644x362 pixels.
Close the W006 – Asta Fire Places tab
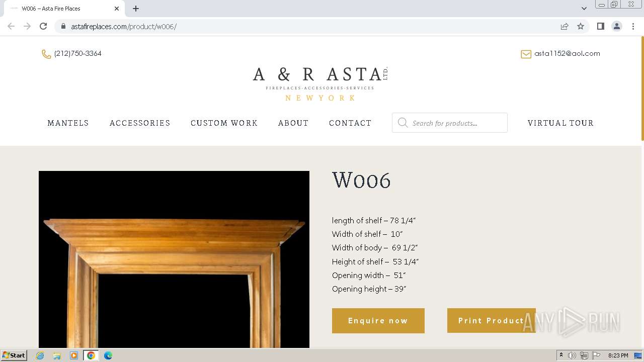coord(117,9)
